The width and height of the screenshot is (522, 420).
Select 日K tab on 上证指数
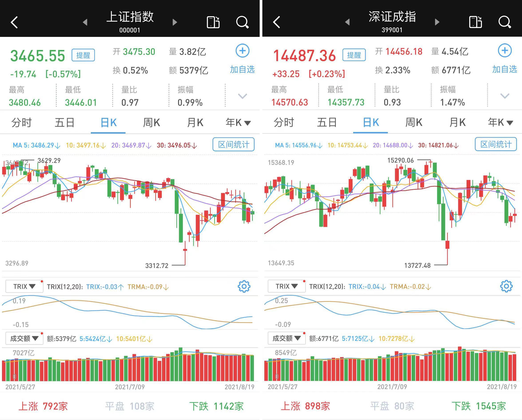pos(108,123)
